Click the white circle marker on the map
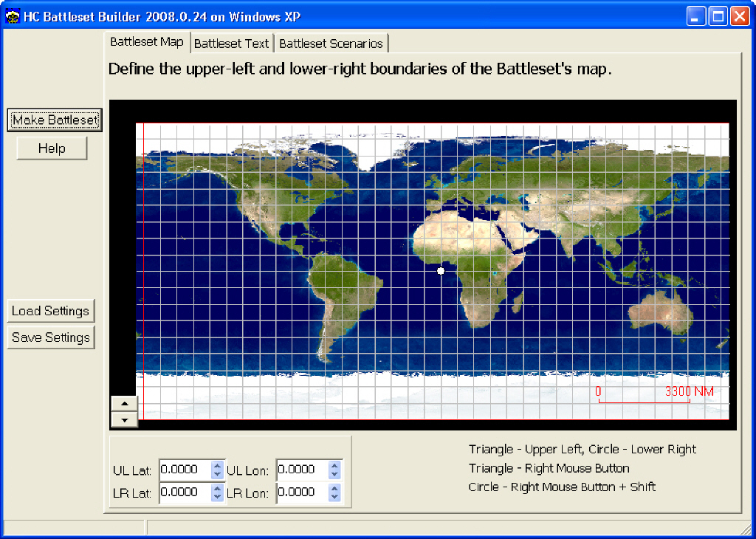 pos(441,271)
